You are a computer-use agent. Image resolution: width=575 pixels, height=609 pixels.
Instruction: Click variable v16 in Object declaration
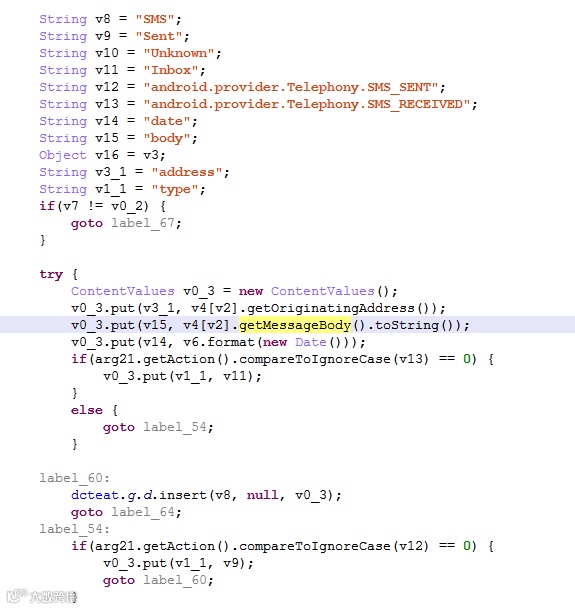point(107,155)
